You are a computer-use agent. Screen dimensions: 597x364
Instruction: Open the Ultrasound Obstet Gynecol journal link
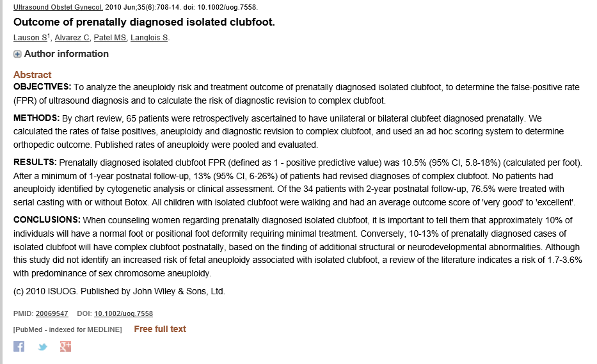click(x=58, y=7)
